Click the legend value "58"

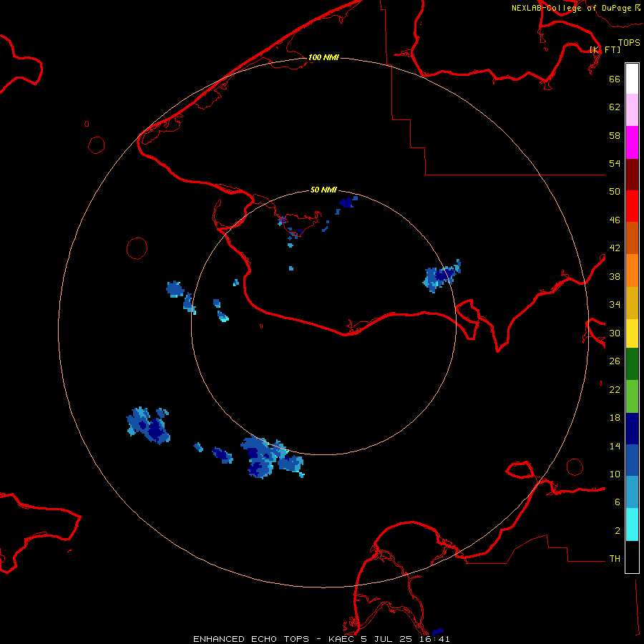tap(615, 135)
